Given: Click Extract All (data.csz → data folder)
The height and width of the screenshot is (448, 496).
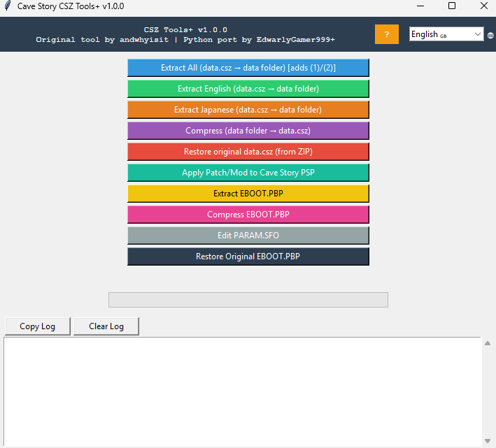Looking at the screenshot, I should click(248, 68).
